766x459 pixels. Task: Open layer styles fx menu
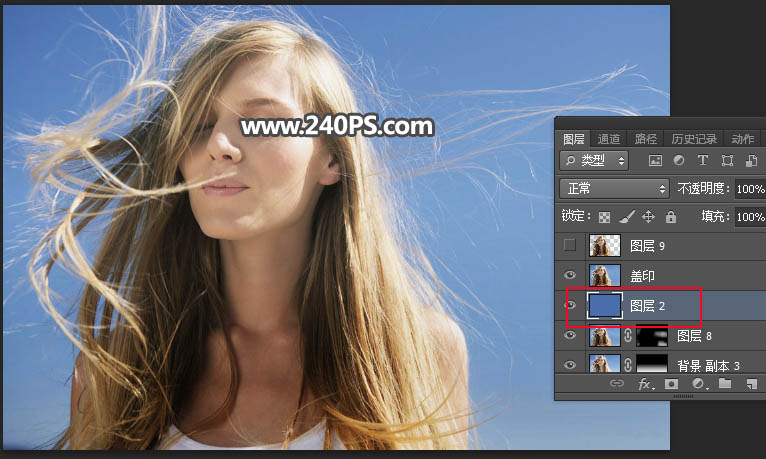[645, 384]
